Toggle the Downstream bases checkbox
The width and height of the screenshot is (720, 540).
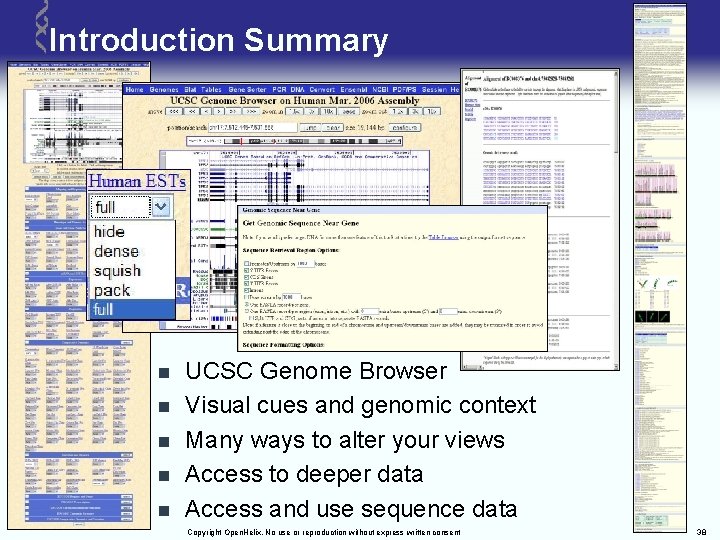(246, 298)
